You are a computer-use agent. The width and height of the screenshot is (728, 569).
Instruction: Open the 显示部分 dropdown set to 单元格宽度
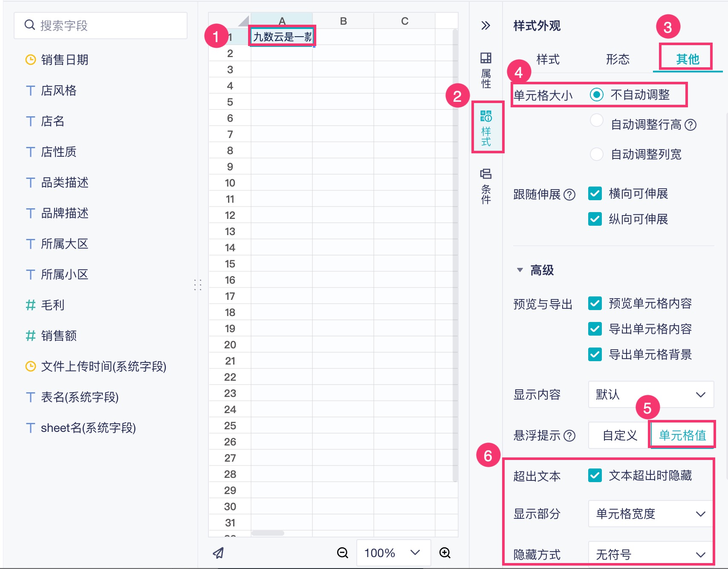[x=651, y=514]
